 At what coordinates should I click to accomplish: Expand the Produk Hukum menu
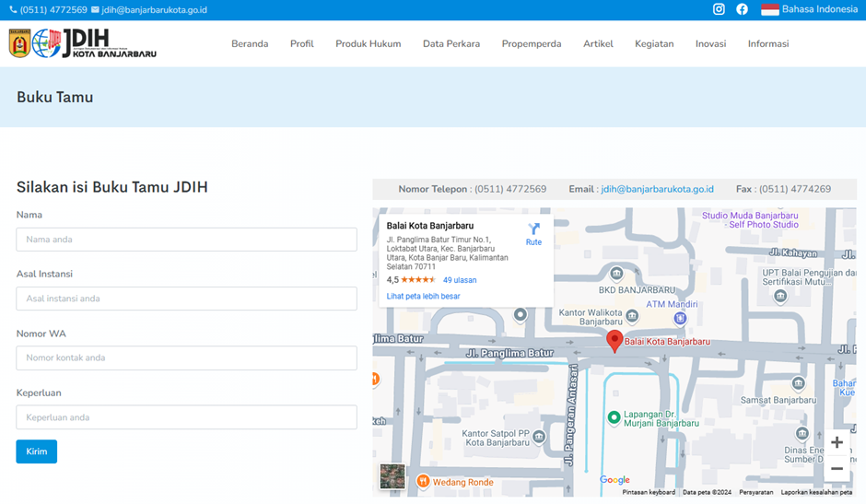(x=368, y=43)
